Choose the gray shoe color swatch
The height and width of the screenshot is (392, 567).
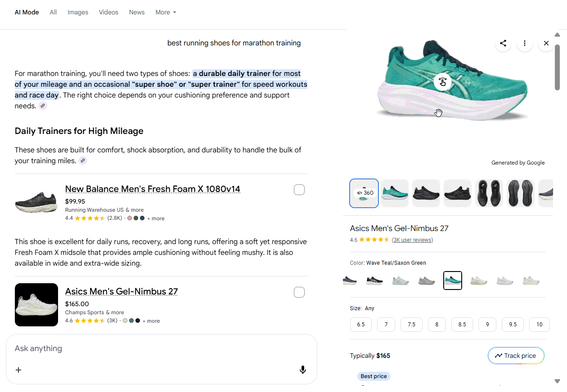(427, 281)
